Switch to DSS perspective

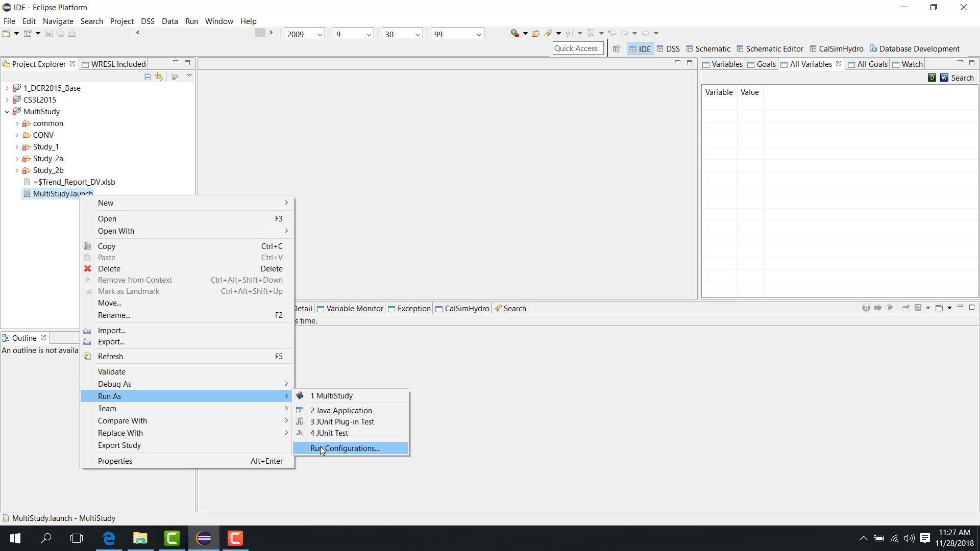pyautogui.click(x=668, y=49)
